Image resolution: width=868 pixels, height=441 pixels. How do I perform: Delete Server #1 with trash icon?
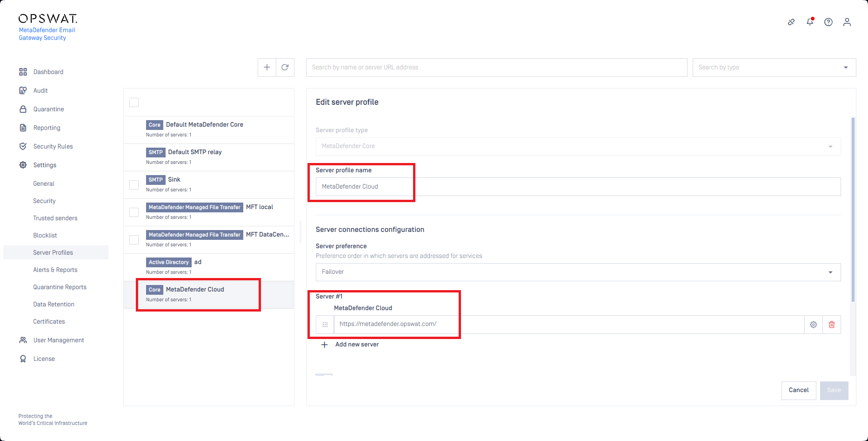(x=832, y=325)
